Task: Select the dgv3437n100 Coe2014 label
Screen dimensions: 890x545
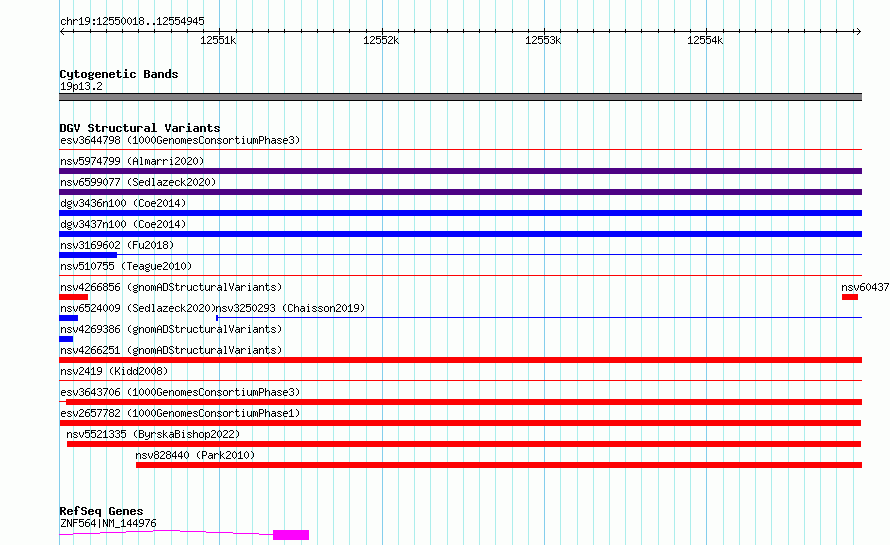Action: pyautogui.click(x=123, y=224)
